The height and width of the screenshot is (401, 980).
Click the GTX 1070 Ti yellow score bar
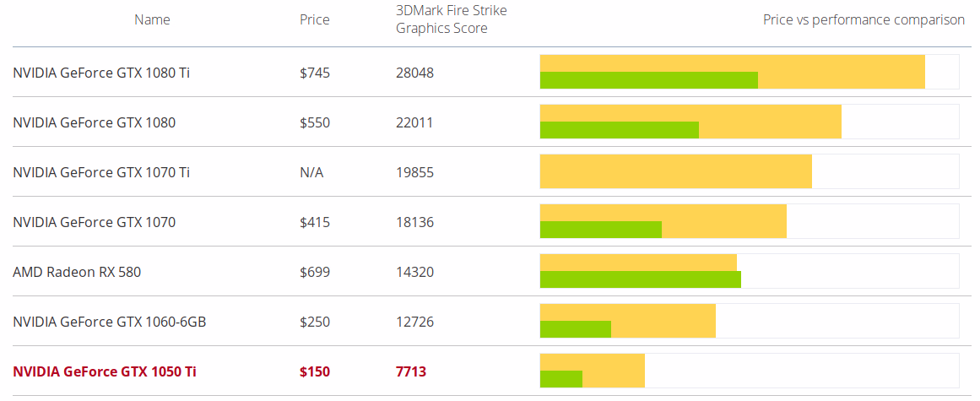tap(675, 171)
